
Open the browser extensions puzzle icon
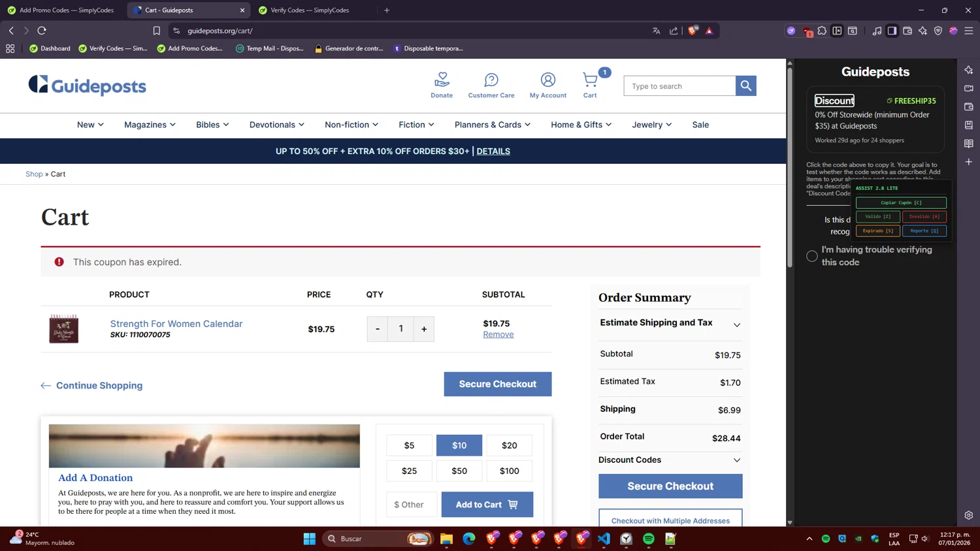[x=822, y=31]
